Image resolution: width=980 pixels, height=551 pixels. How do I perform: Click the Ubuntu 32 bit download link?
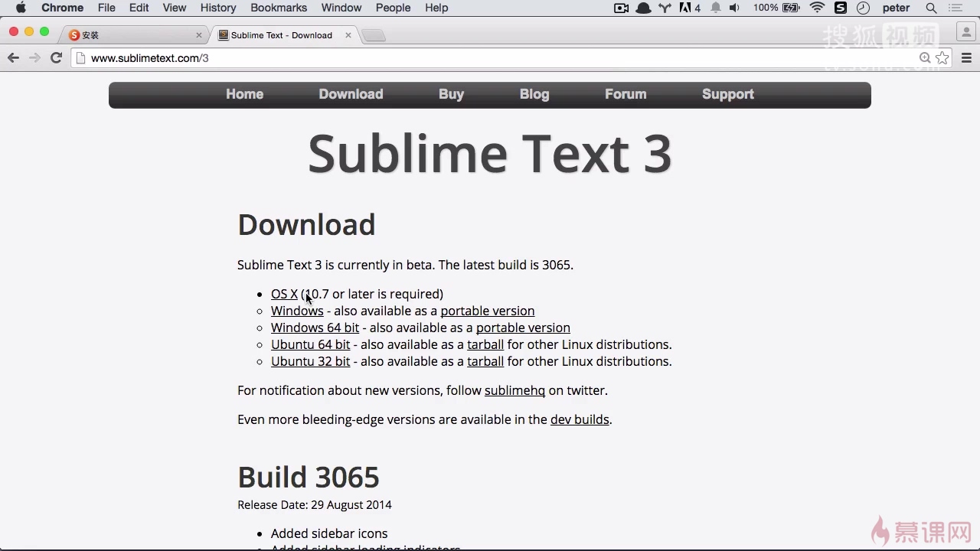coord(310,361)
